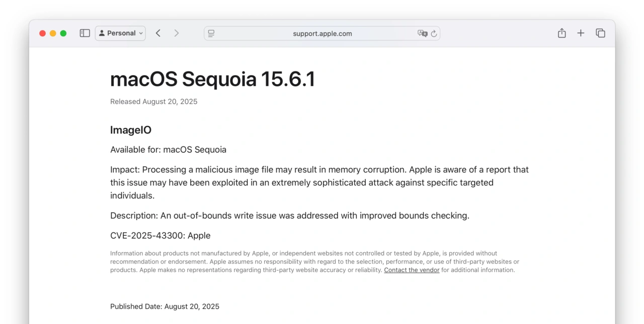Open the Share sheet
Image resolution: width=644 pixels, height=324 pixels.
[x=561, y=33]
